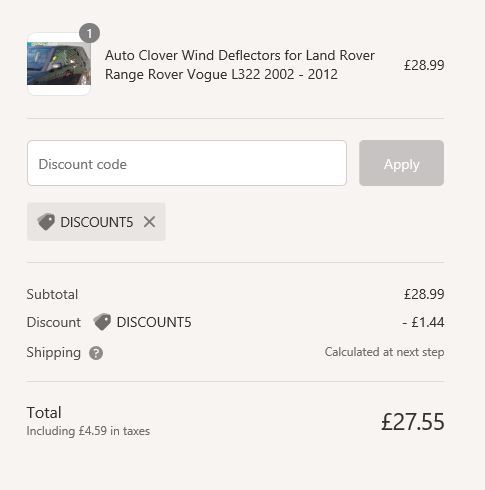
Task: Click the Discount code input field
Action: pyautogui.click(x=187, y=163)
